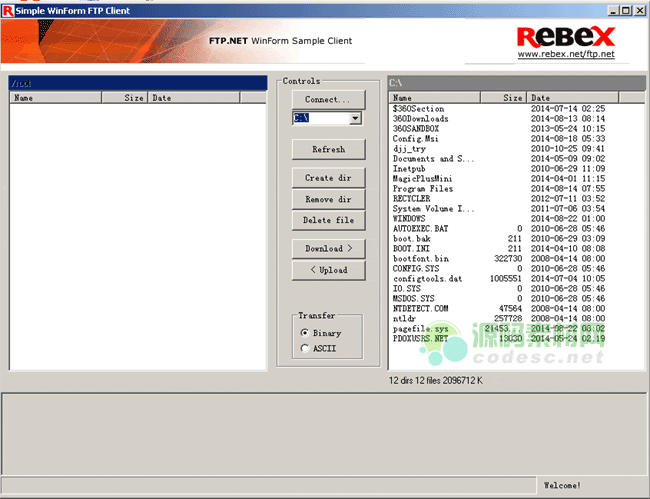The image size is (650, 499).
Task: Select the boot.bak file entry
Action: [411, 238]
